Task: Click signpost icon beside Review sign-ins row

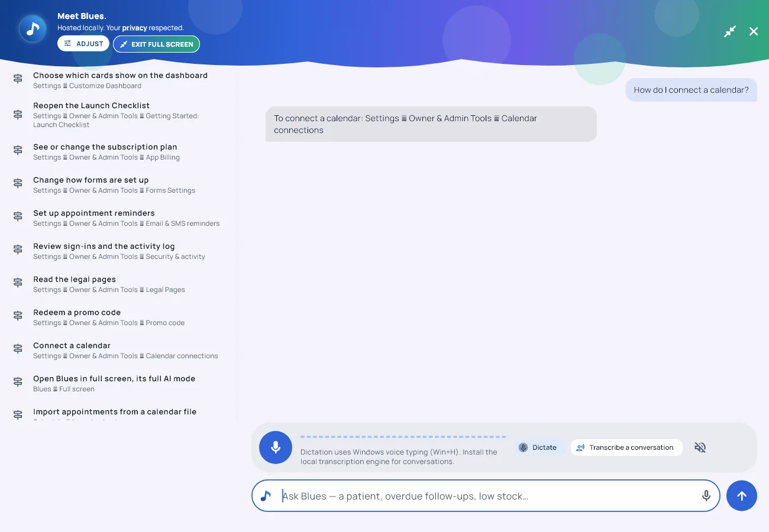Action: (18, 250)
